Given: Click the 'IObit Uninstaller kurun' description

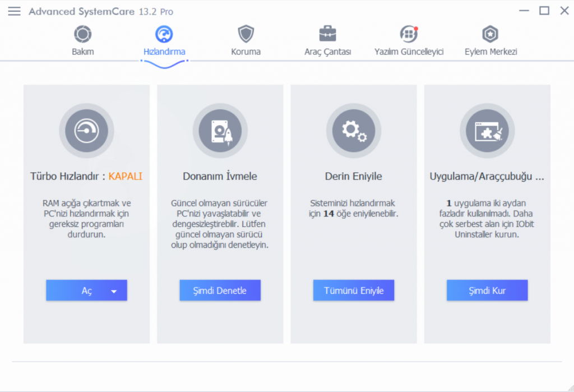Looking at the screenshot, I should pos(487,218).
